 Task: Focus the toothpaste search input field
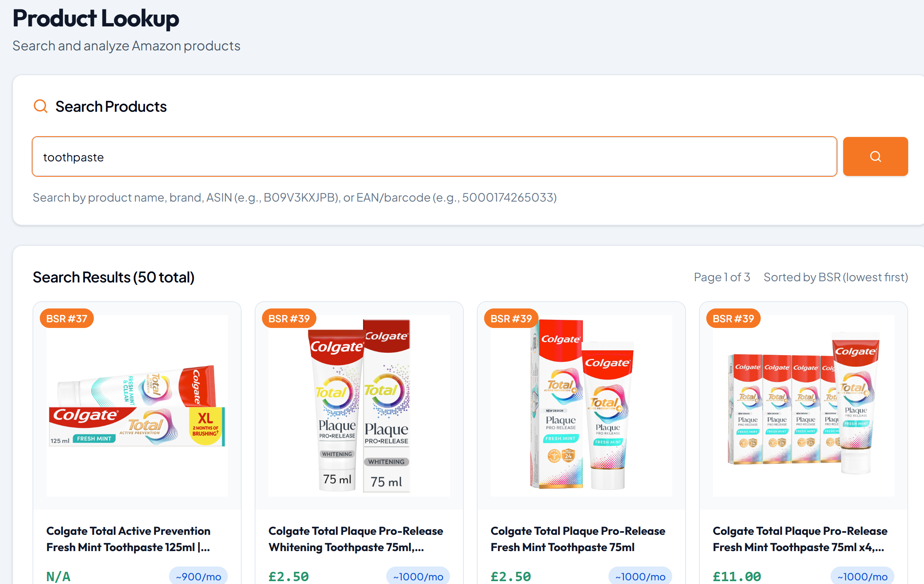click(x=434, y=156)
